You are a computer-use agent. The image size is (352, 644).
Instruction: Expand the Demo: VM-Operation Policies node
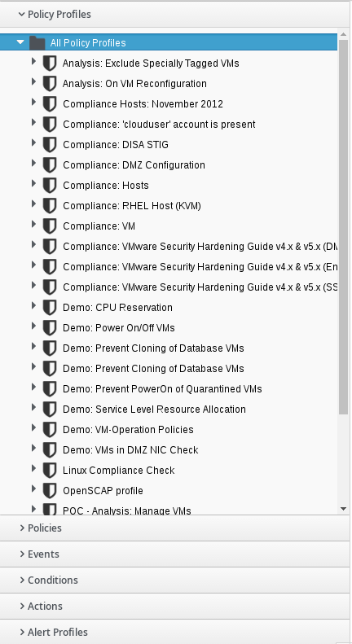point(33,427)
